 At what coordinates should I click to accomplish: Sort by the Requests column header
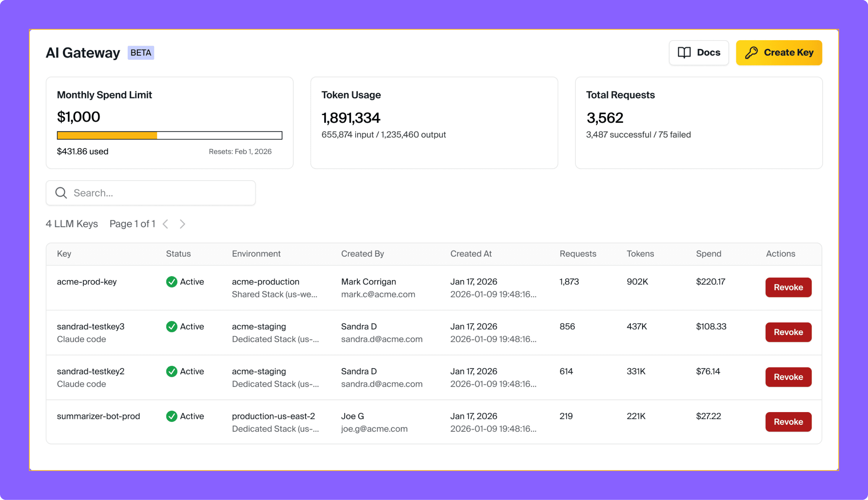click(x=578, y=254)
